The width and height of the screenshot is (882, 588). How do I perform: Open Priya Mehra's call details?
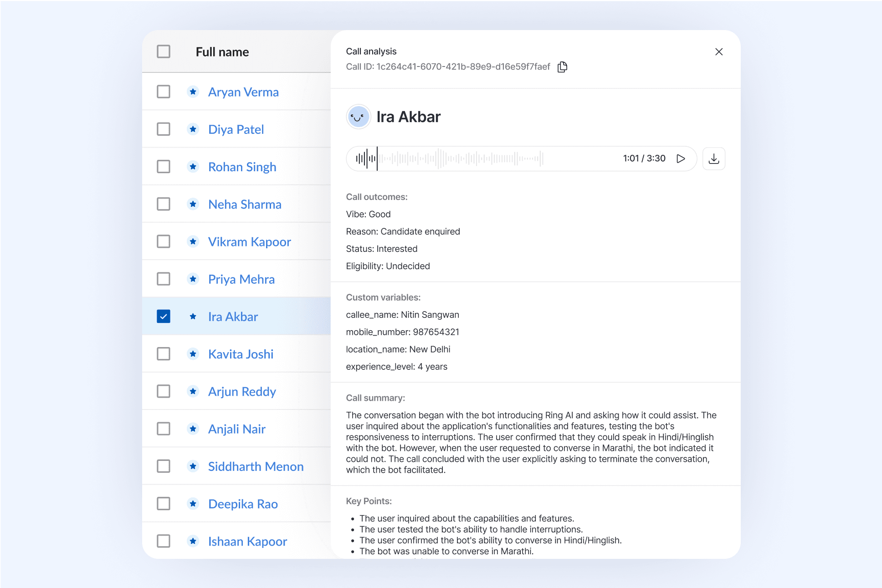tap(241, 279)
